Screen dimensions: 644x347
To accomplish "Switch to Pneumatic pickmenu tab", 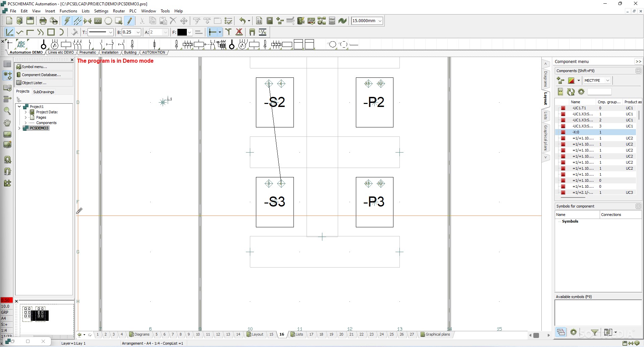I will point(88,52).
